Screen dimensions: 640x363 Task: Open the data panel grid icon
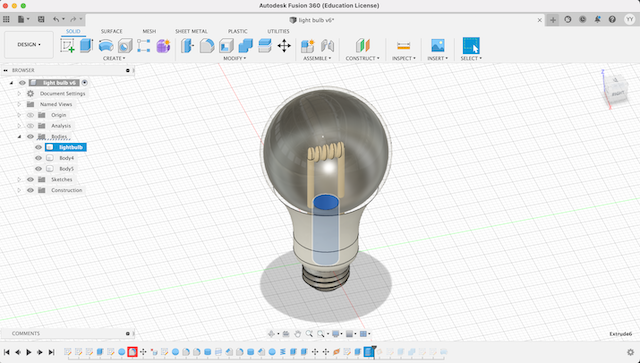(x=6, y=19)
